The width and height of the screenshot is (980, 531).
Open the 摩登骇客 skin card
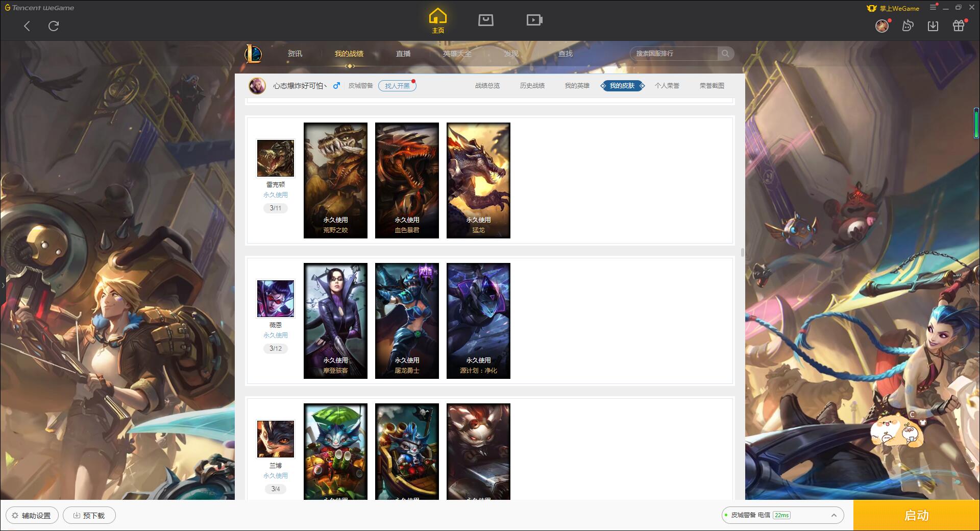pyautogui.click(x=335, y=321)
